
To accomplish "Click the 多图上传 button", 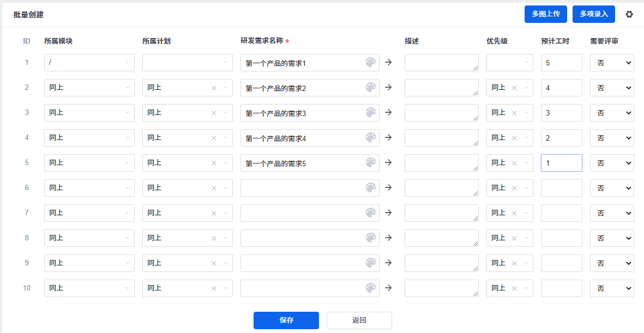I will 546,14.
